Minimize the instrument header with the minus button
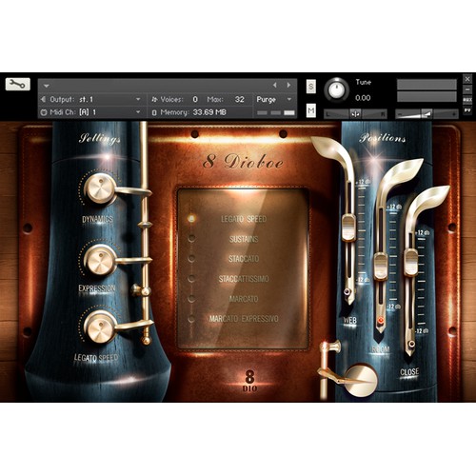The image size is (476, 476). pos(467,89)
